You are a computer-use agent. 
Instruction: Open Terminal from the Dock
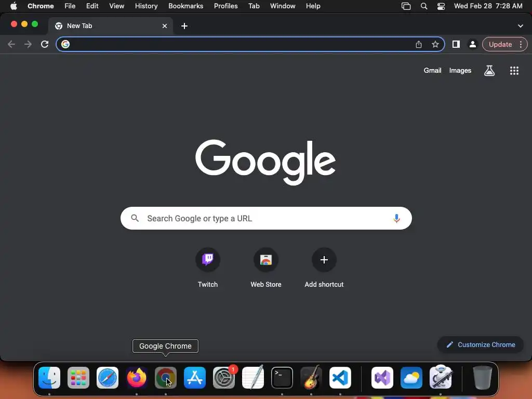[282, 378]
